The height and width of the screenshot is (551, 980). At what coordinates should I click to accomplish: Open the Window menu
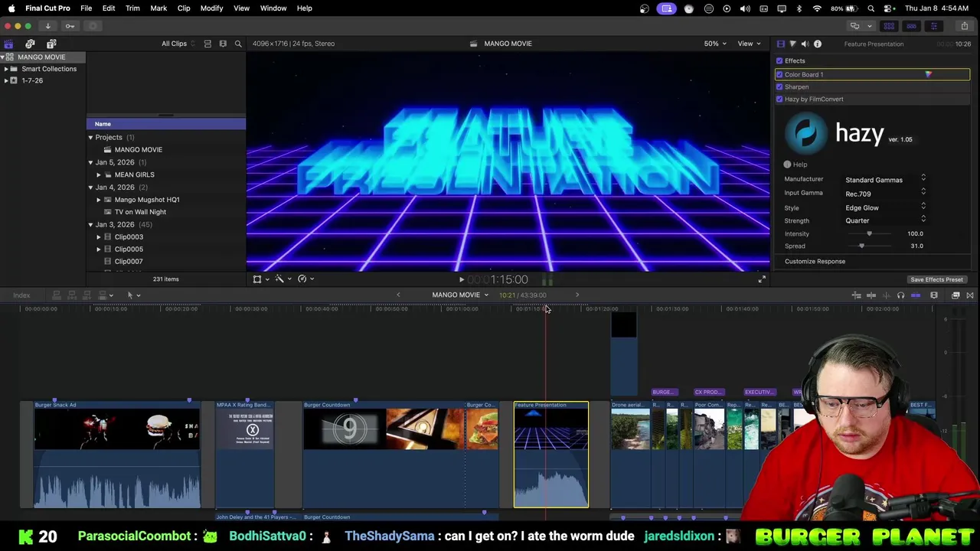point(273,8)
